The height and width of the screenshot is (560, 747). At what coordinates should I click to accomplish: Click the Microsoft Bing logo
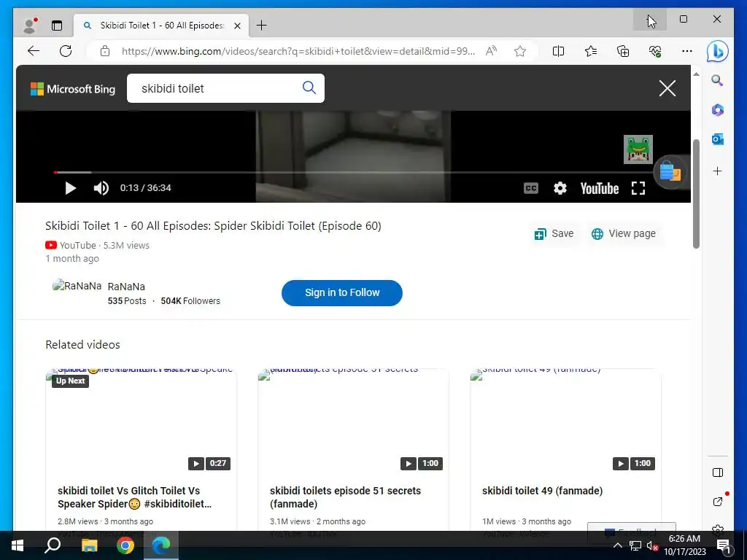73,88
